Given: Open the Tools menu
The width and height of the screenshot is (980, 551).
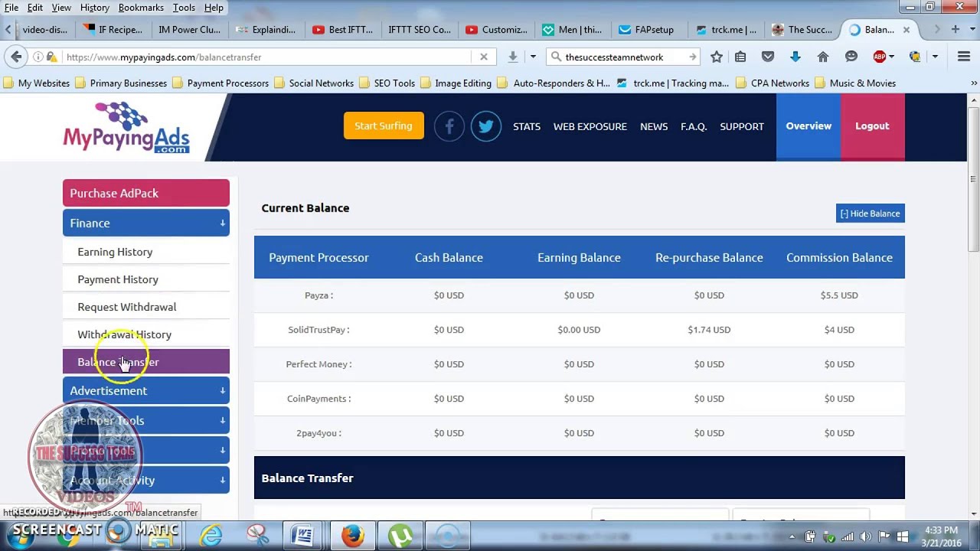Looking at the screenshot, I should (x=184, y=8).
